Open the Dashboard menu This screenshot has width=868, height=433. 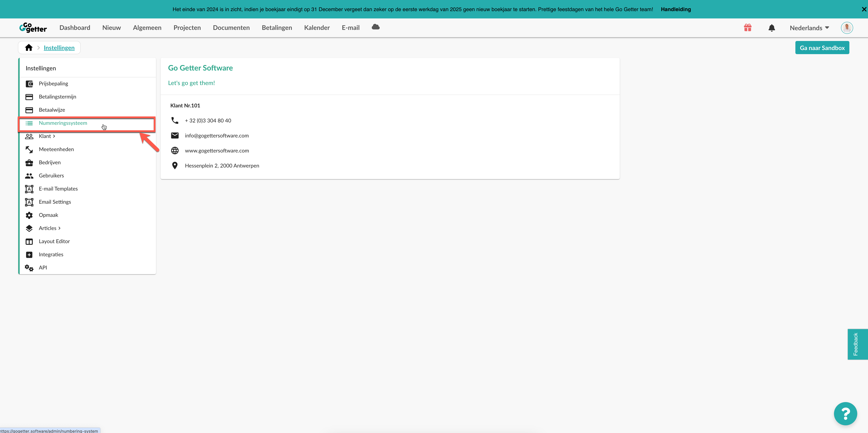pyautogui.click(x=75, y=28)
